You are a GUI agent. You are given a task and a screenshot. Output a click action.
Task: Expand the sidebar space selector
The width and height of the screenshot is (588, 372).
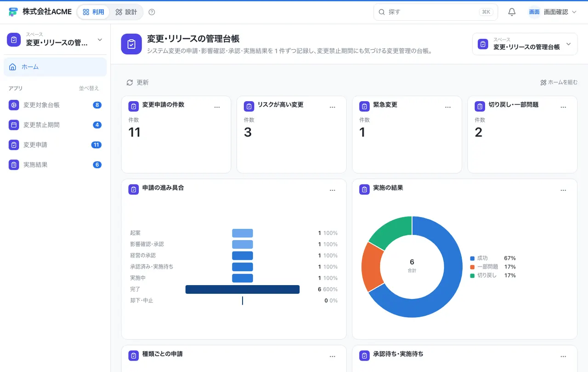(x=55, y=40)
